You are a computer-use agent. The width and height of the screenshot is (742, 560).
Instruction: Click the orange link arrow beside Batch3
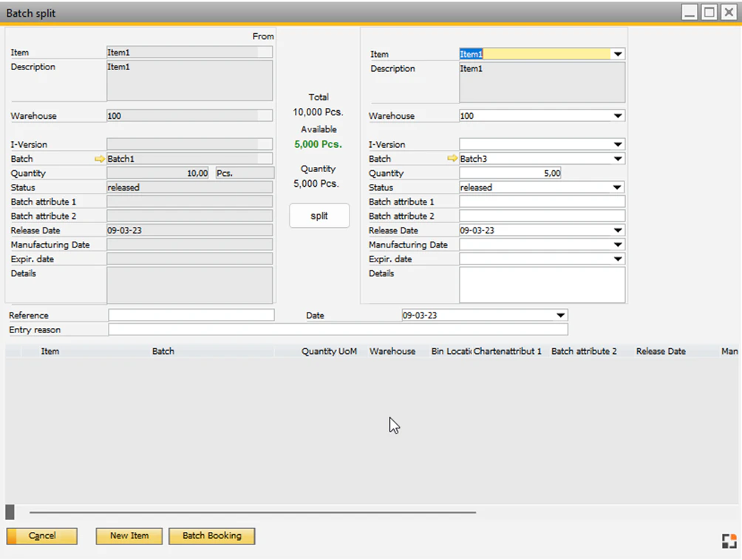452,158
